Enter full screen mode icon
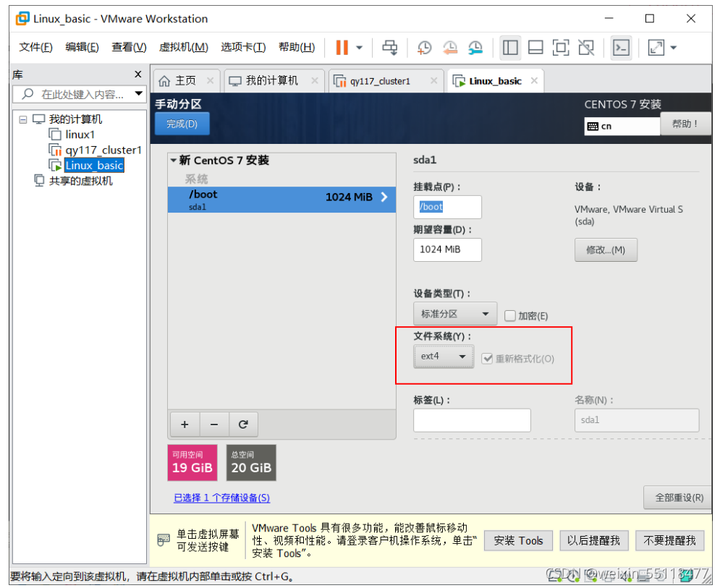The width and height of the screenshot is (720, 588). [x=561, y=47]
